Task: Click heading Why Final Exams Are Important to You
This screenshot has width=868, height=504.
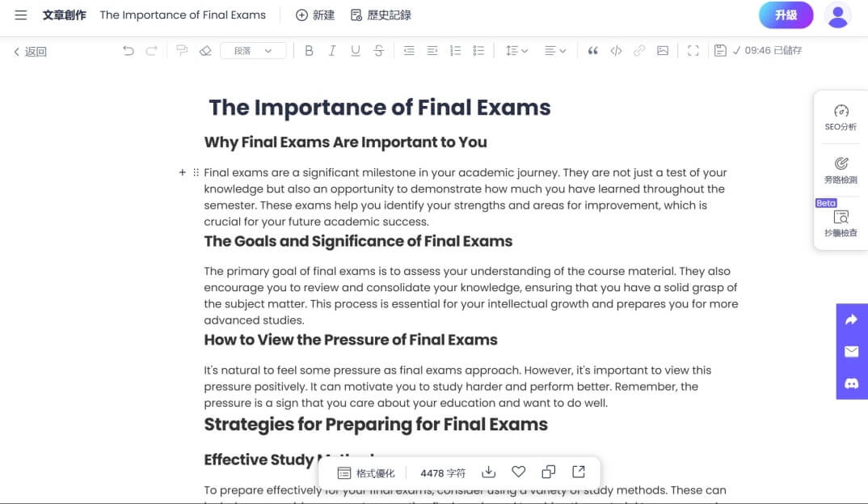Action: pyautogui.click(x=345, y=142)
